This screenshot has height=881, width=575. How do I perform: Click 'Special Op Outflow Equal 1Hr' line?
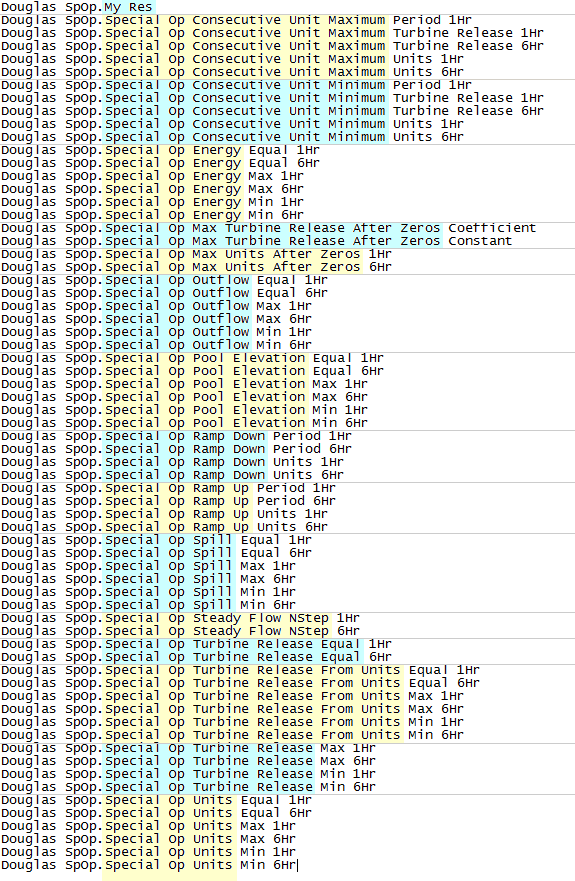click(x=164, y=280)
